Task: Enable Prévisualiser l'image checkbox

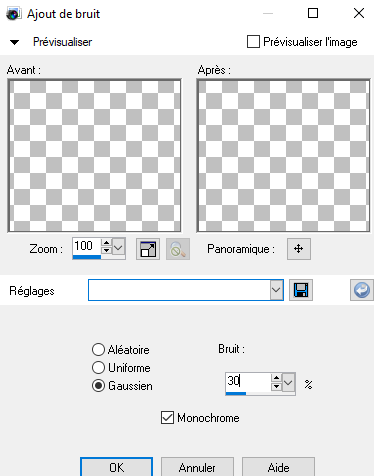Action: coord(253,42)
